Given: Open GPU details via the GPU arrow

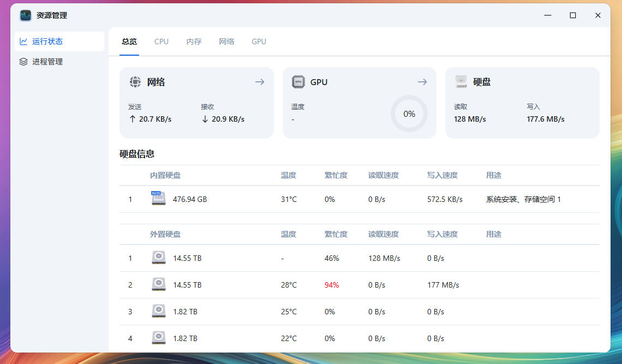Looking at the screenshot, I should coord(422,82).
